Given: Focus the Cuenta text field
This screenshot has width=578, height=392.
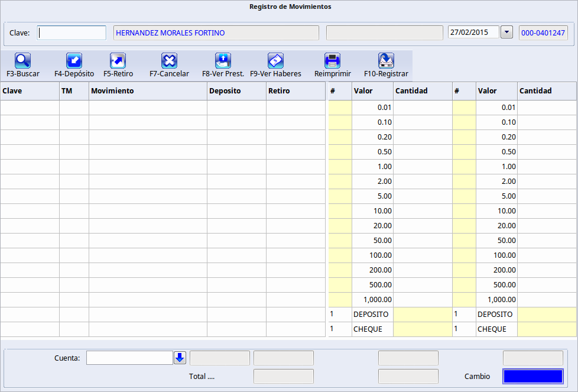Looking at the screenshot, I should click(x=129, y=358).
